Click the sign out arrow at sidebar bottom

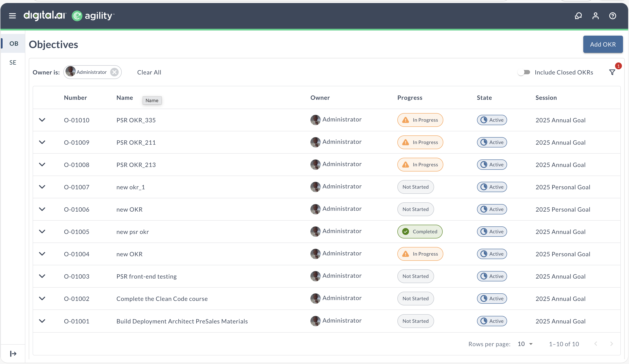[x=13, y=353]
